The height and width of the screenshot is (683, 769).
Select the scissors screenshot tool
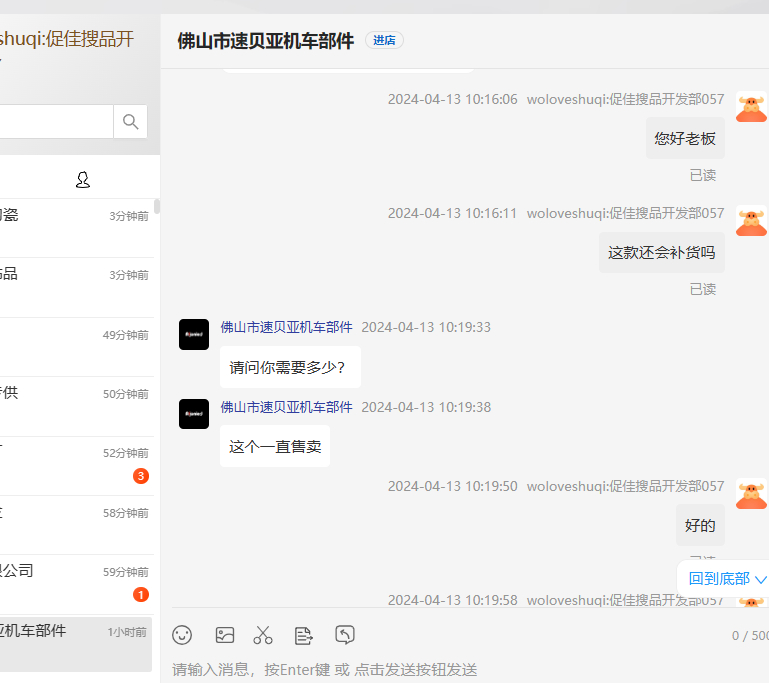tap(263, 635)
